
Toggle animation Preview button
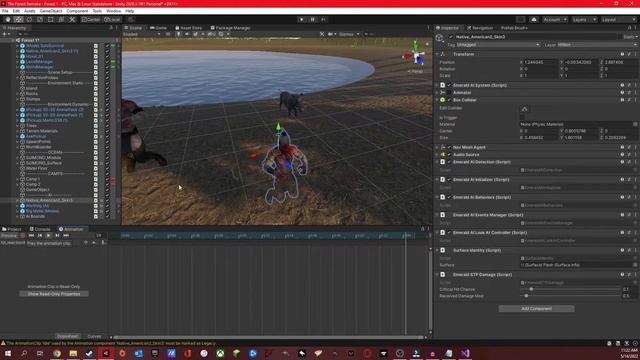pyautogui.click(x=8, y=236)
